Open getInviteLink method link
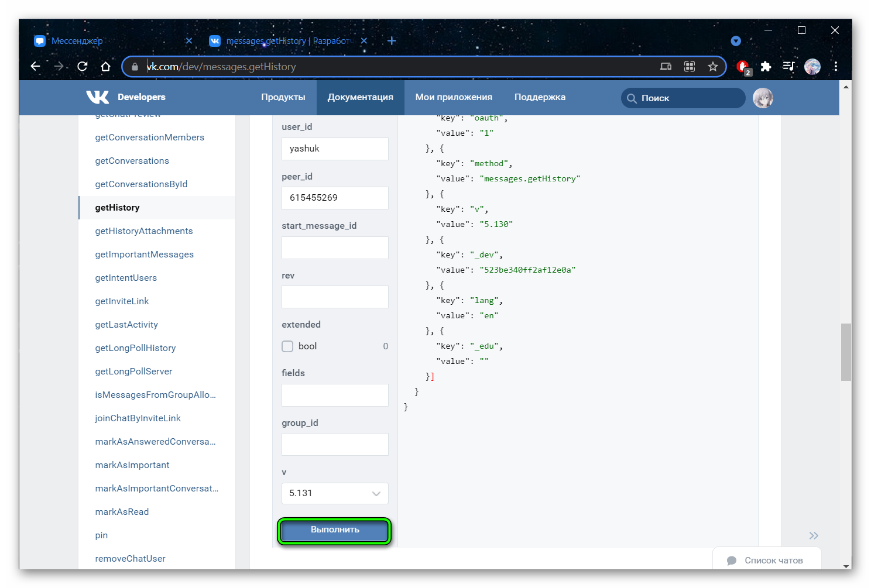The image size is (871, 588). point(122,301)
